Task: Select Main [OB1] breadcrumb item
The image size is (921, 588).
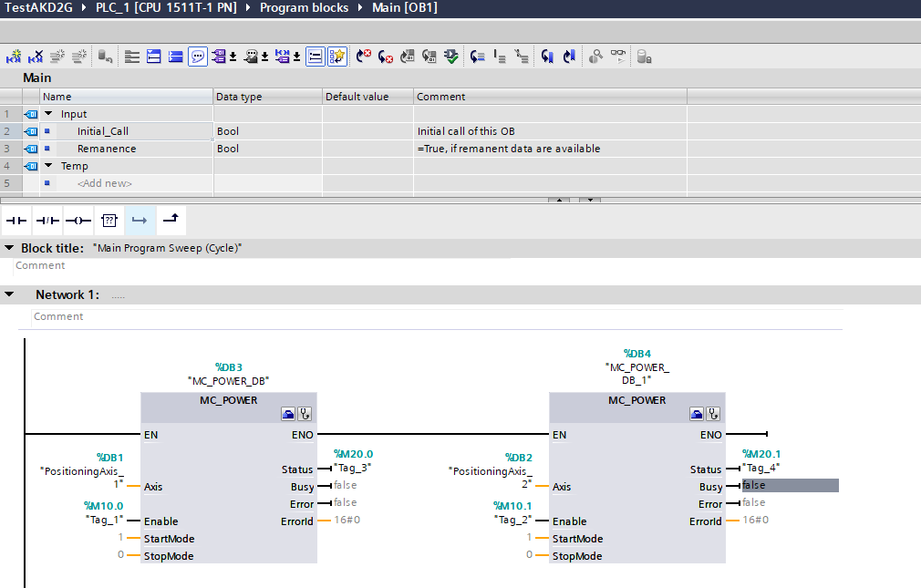Action: pyautogui.click(x=405, y=7)
